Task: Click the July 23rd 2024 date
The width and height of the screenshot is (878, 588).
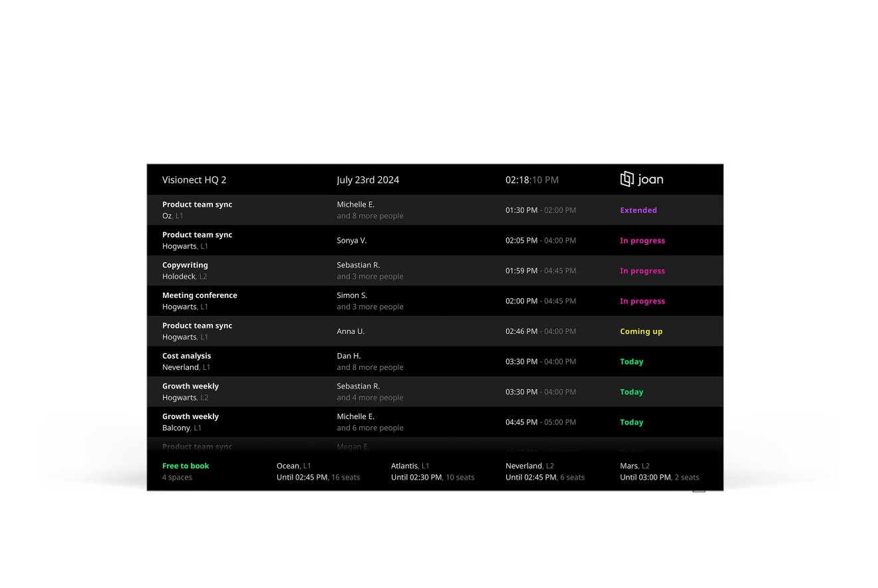Action: click(368, 180)
